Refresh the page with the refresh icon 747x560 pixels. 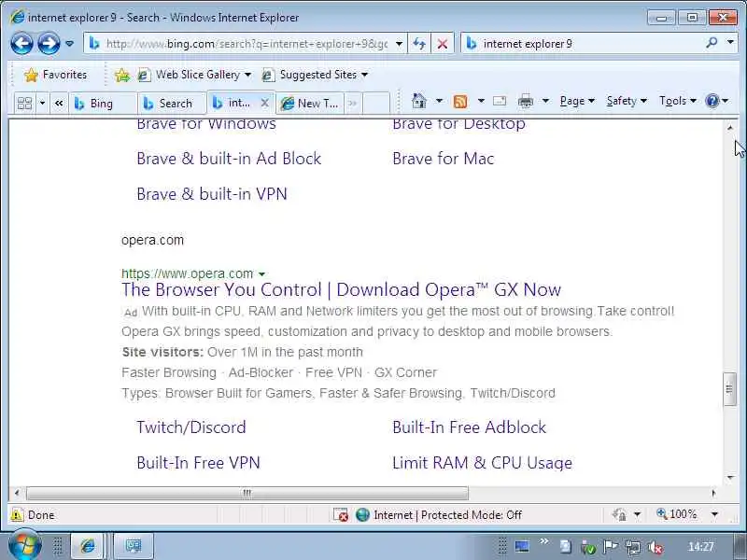[x=419, y=44]
